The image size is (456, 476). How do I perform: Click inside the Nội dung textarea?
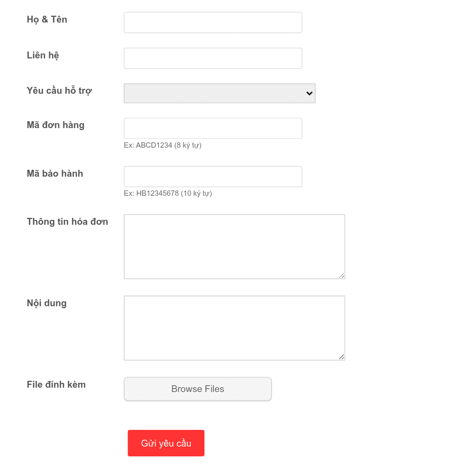(234, 327)
